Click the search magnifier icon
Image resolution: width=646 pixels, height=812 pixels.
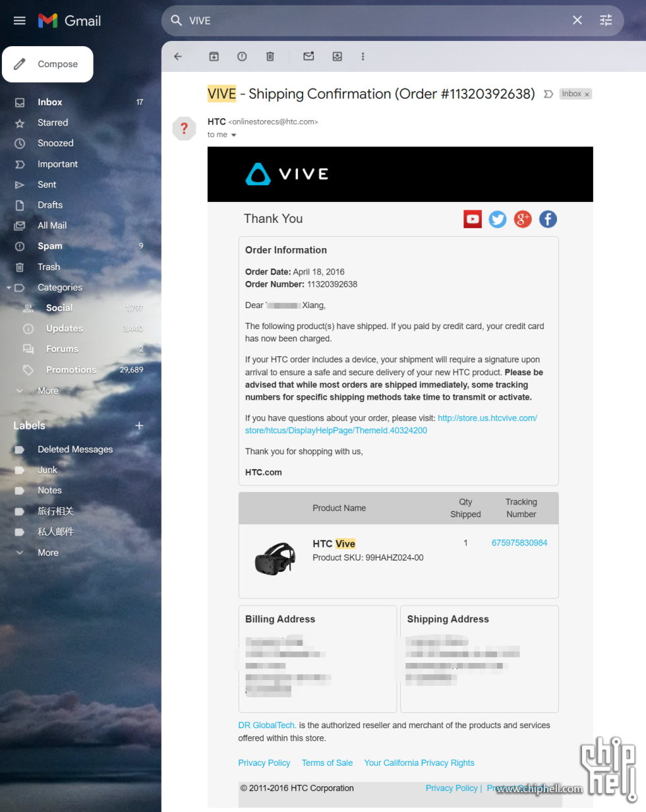[x=176, y=20]
